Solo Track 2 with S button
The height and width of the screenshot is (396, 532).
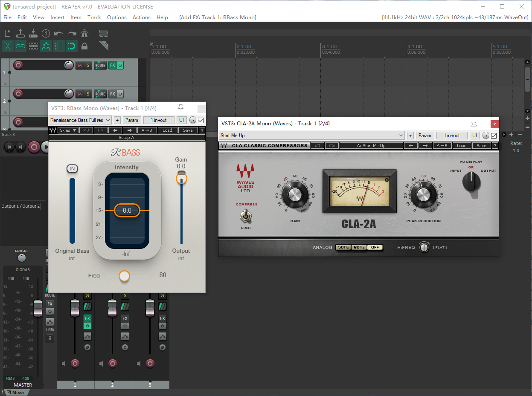pyautogui.click(x=88, y=94)
